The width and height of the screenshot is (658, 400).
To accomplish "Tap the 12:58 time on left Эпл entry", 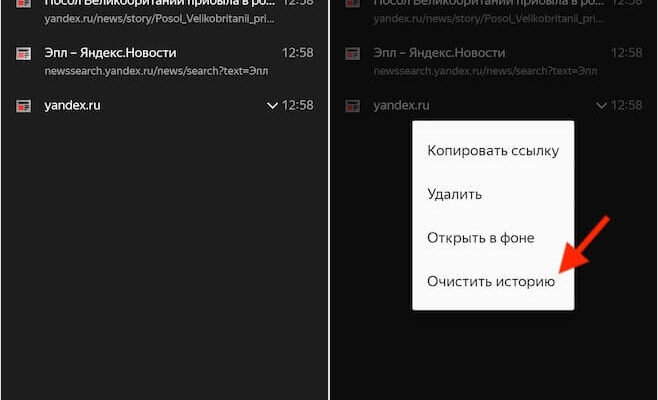I will click(x=297, y=52).
